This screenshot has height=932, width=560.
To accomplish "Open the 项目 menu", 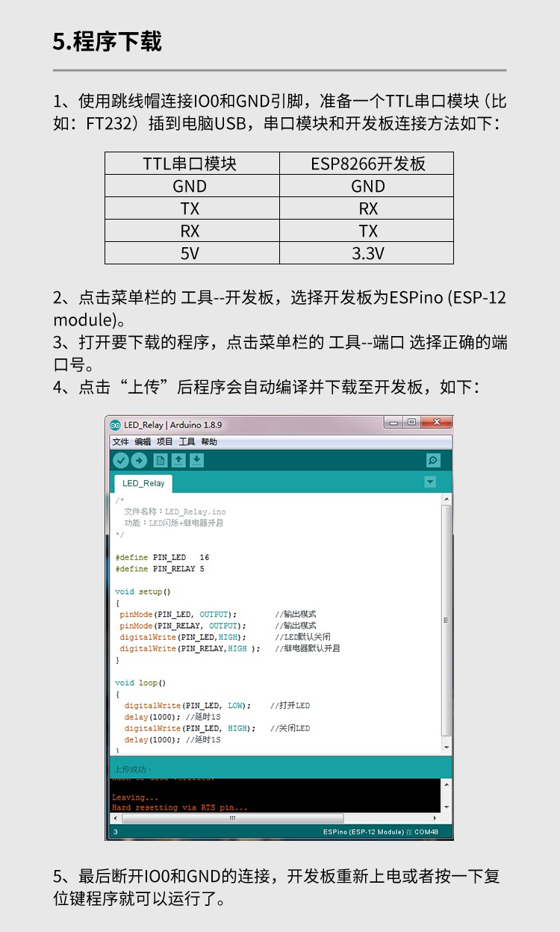I will [x=164, y=442].
